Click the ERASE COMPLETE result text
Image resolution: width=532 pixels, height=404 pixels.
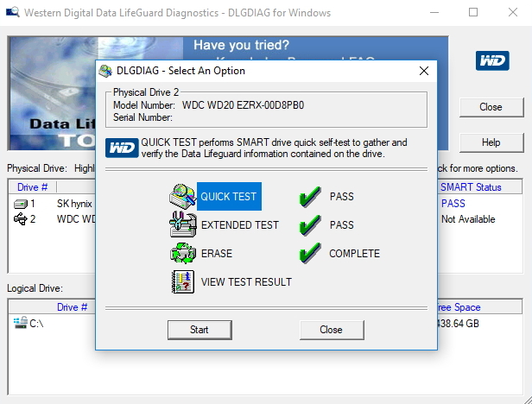[355, 254]
